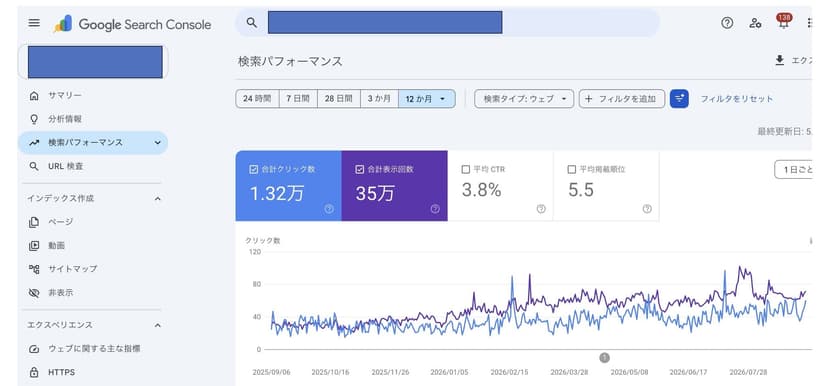Click help icon on 合計クリック数 card
The image size is (832, 386).
329,209
